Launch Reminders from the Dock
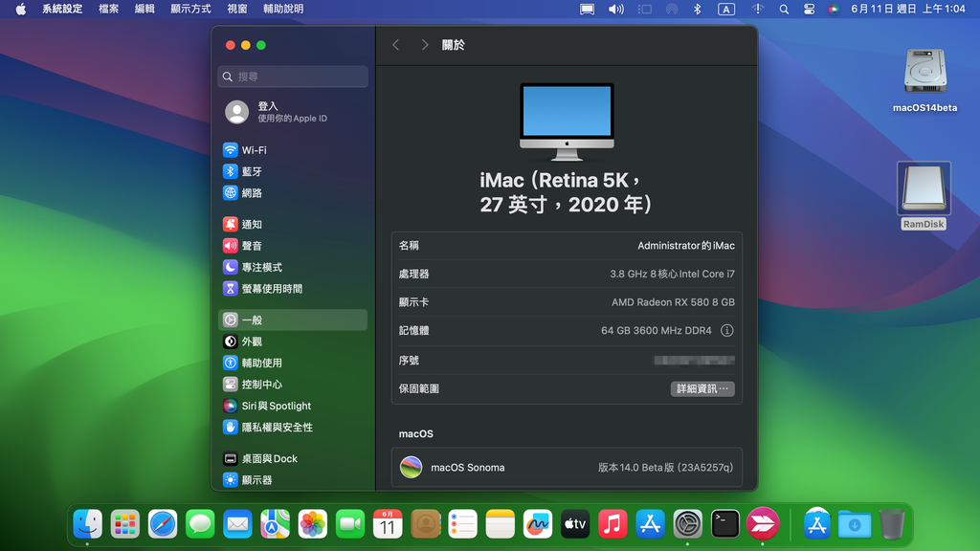The height and width of the screenshot is (551, 980). click(x=462, y=524)
